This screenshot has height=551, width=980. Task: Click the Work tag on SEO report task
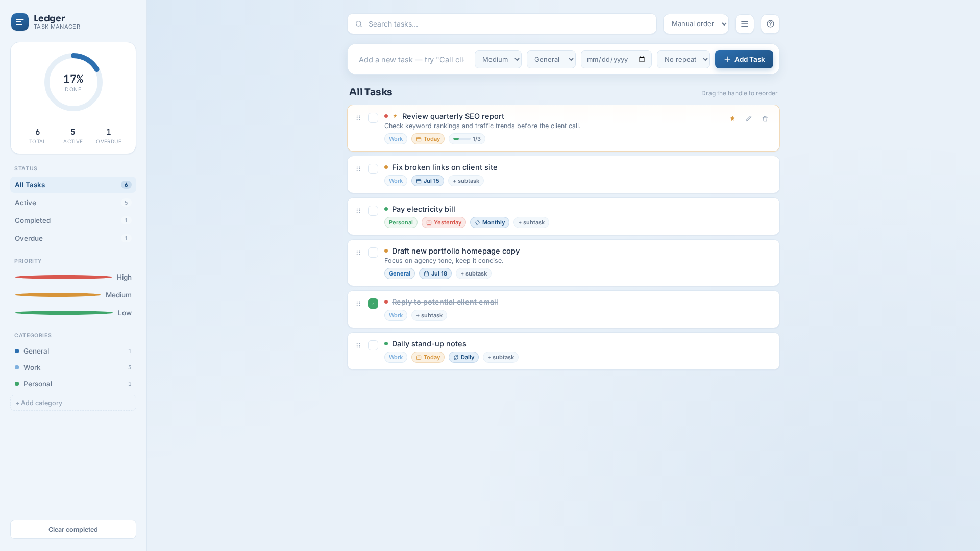(396, 139)
